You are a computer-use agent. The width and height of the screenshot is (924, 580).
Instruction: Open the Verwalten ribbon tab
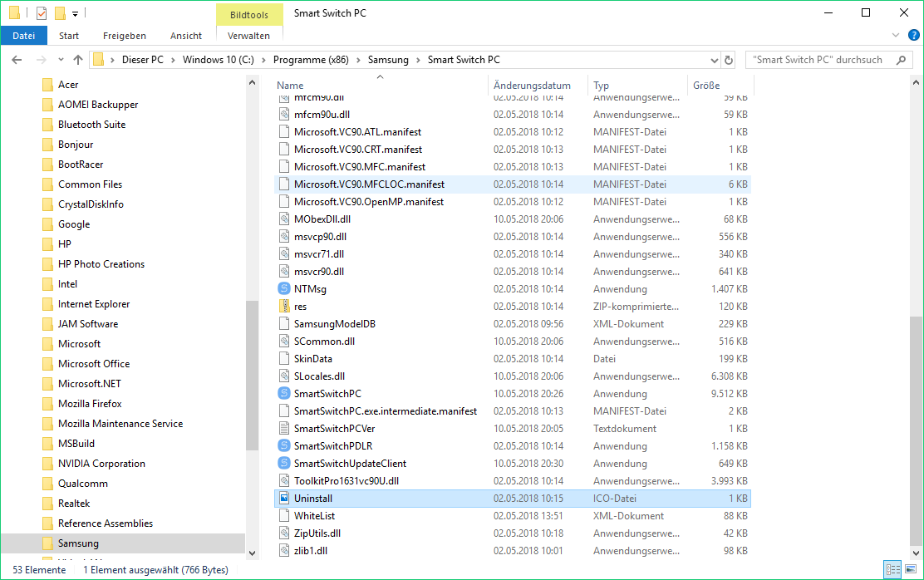pos(248,36)
